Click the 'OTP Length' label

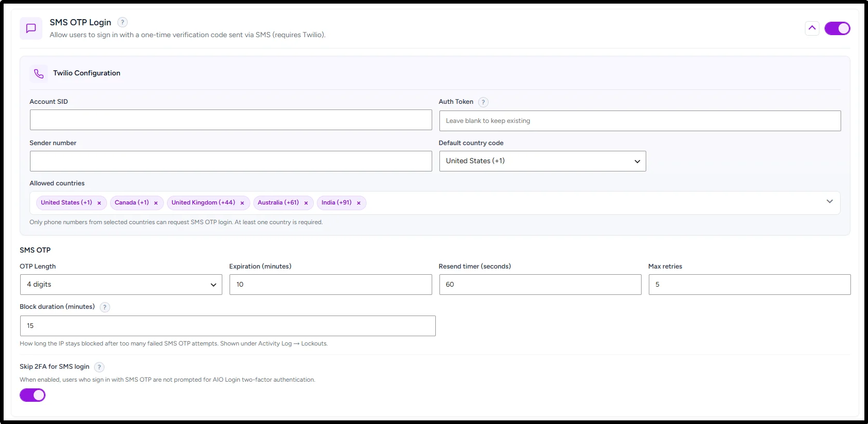[38, 266]
